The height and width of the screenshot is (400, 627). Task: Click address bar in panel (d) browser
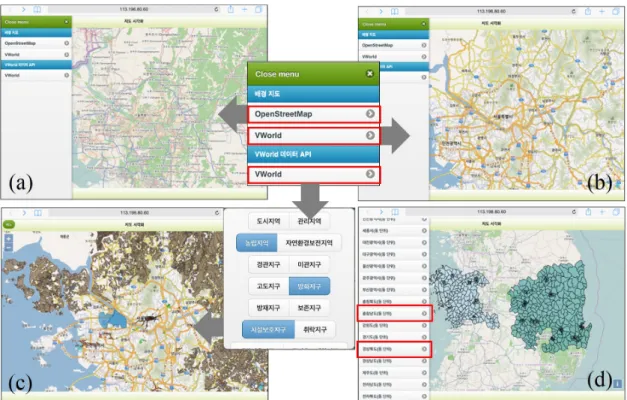click(x=491, y=212)
